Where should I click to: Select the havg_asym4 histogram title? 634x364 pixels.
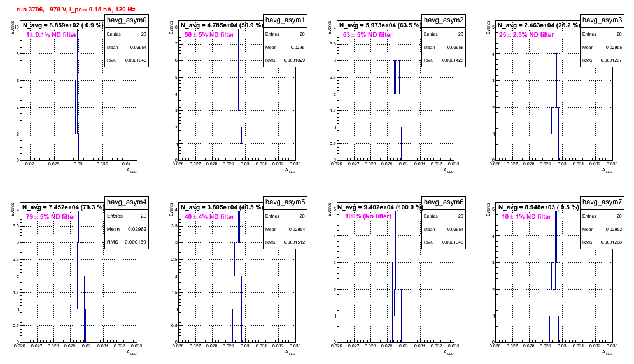(x=127, y=202)
